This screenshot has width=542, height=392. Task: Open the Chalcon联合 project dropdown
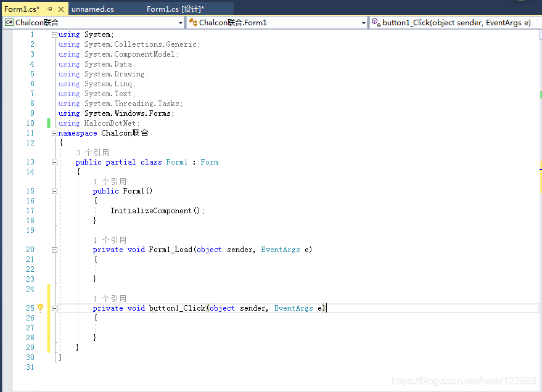point(181,23)
